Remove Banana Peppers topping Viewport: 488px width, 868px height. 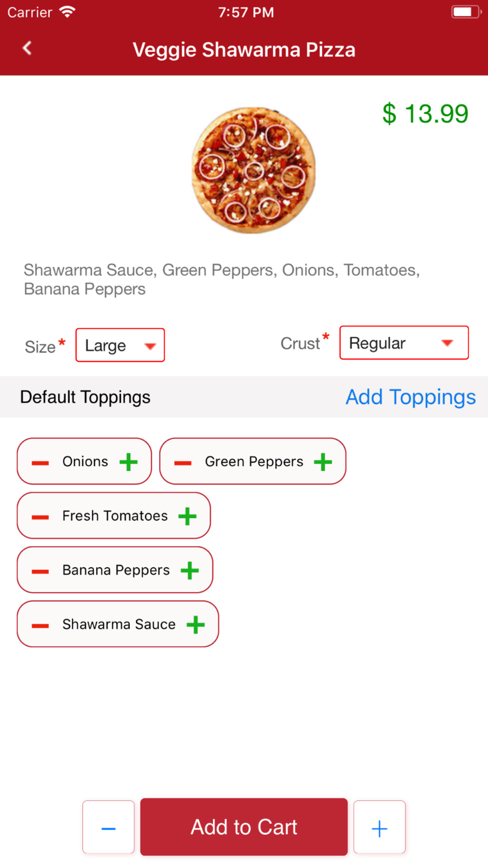click(x=40, y=571)
